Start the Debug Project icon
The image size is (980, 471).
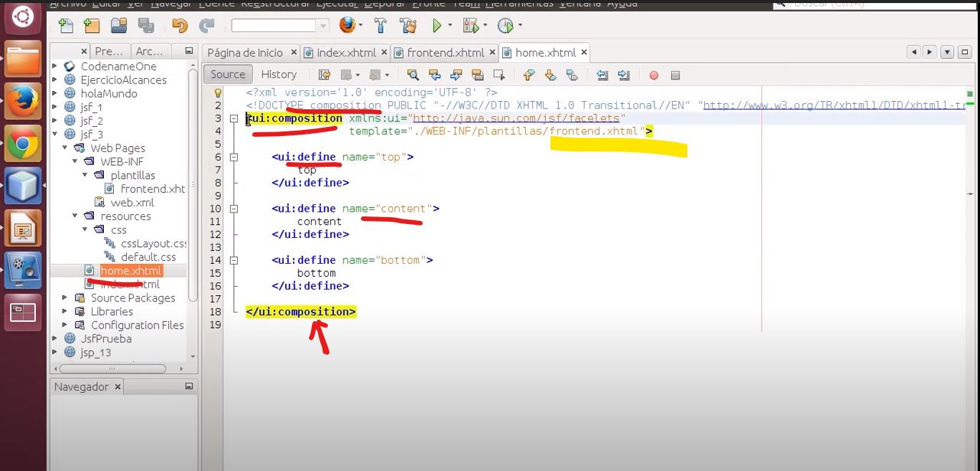[x=470, y=26]
